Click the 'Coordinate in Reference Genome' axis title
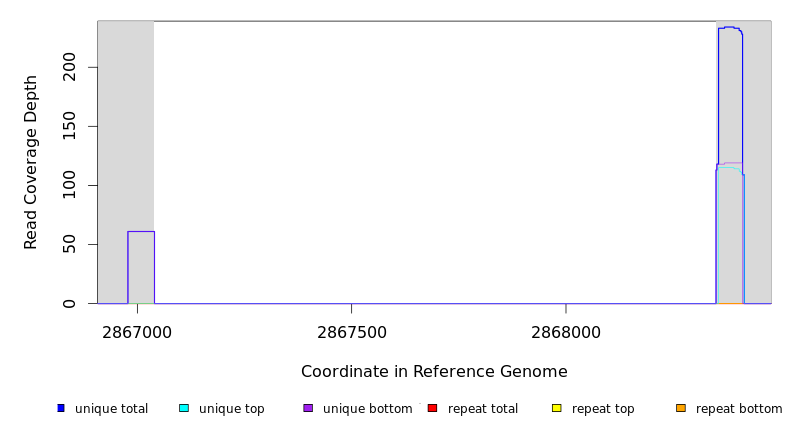 pyautogui.click(x=434, y=372)
